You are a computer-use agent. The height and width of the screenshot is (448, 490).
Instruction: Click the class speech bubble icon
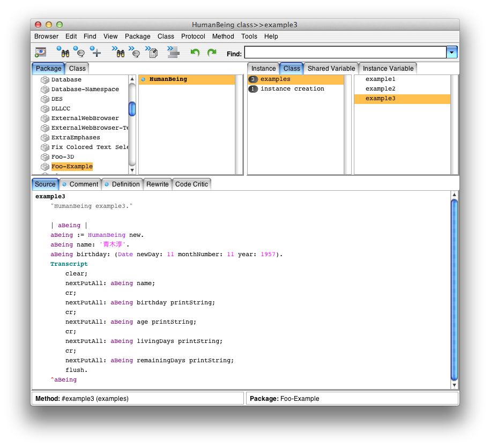pos(79,52)
